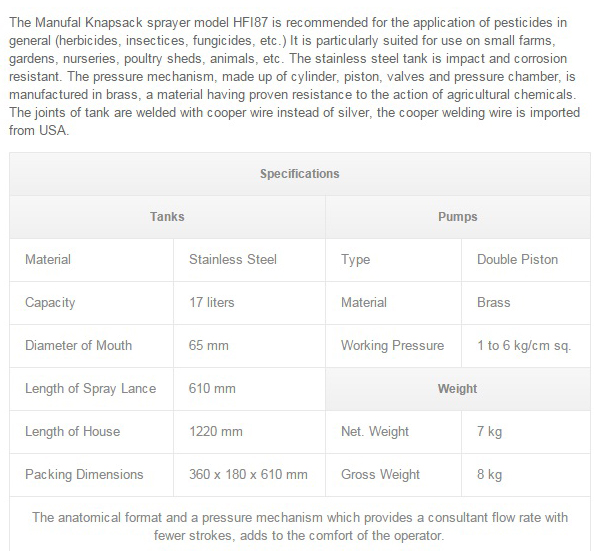Click the 1 to 6 kg/cm sq. value

pyautogui.click(x=526, y=346)
